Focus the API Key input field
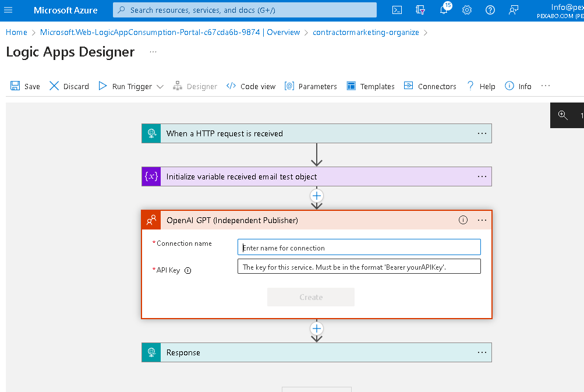584x392 pixels. tap(359, 267)
